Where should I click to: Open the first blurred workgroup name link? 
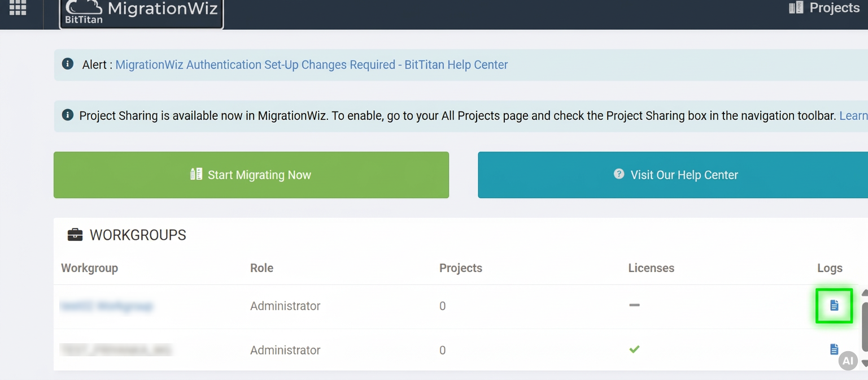[x=106, y=306]
